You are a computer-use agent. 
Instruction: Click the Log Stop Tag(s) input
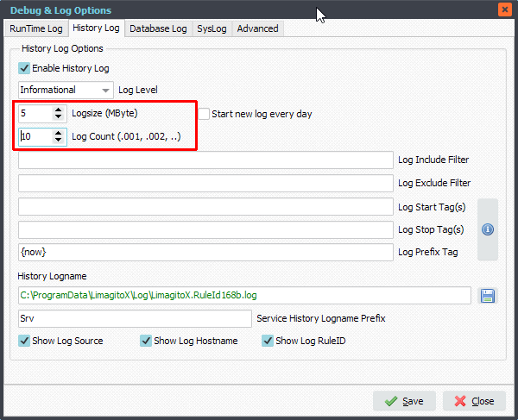tap(205, 229)
